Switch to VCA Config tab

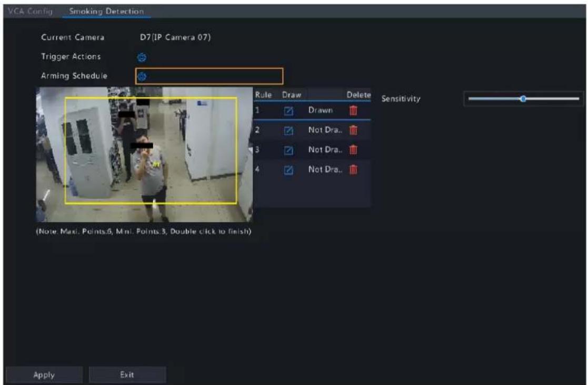tap(31, 11)
